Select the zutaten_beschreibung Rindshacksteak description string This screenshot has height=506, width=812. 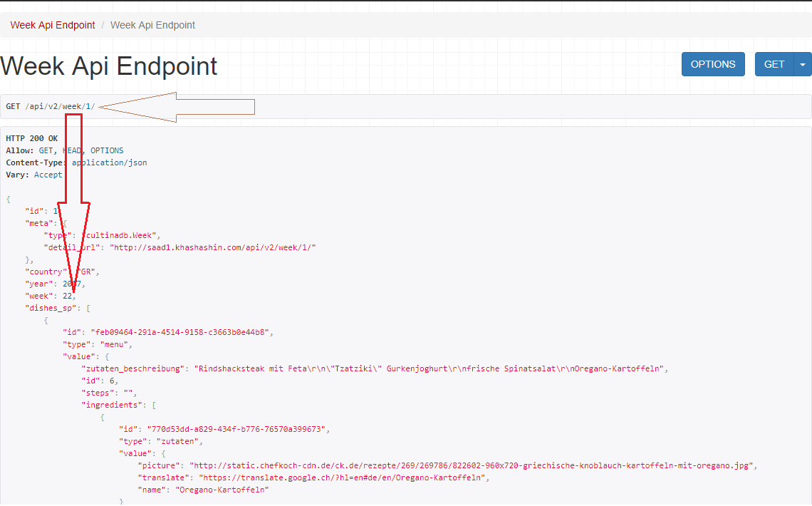(x=429, y=368)
